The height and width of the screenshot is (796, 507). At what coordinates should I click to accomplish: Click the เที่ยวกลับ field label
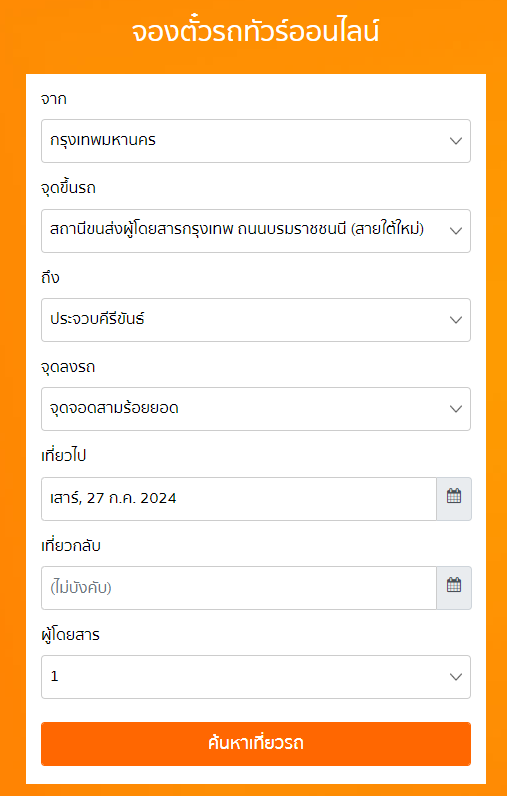(x=71, y=546)
